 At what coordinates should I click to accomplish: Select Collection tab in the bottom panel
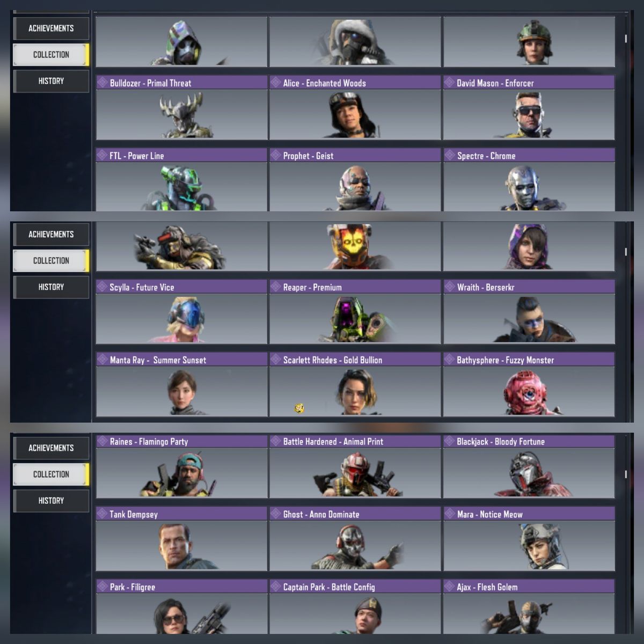tap(51, 474)
